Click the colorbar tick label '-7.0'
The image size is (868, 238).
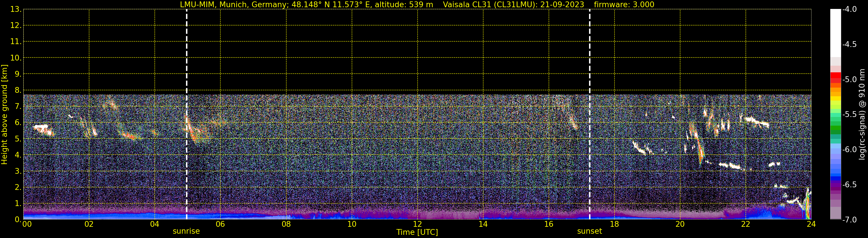coord(849,220)
